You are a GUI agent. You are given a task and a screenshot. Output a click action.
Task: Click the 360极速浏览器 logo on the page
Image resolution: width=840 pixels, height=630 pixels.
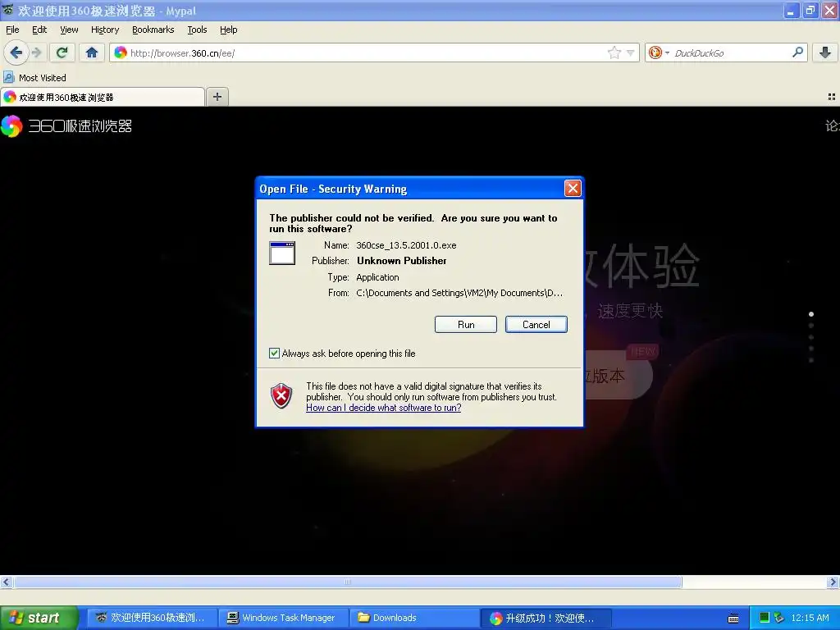66,126
